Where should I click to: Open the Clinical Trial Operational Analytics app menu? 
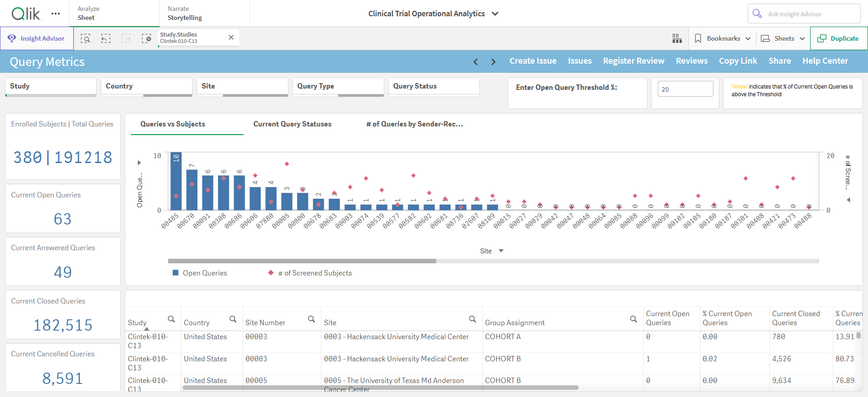tap(433, 14)
